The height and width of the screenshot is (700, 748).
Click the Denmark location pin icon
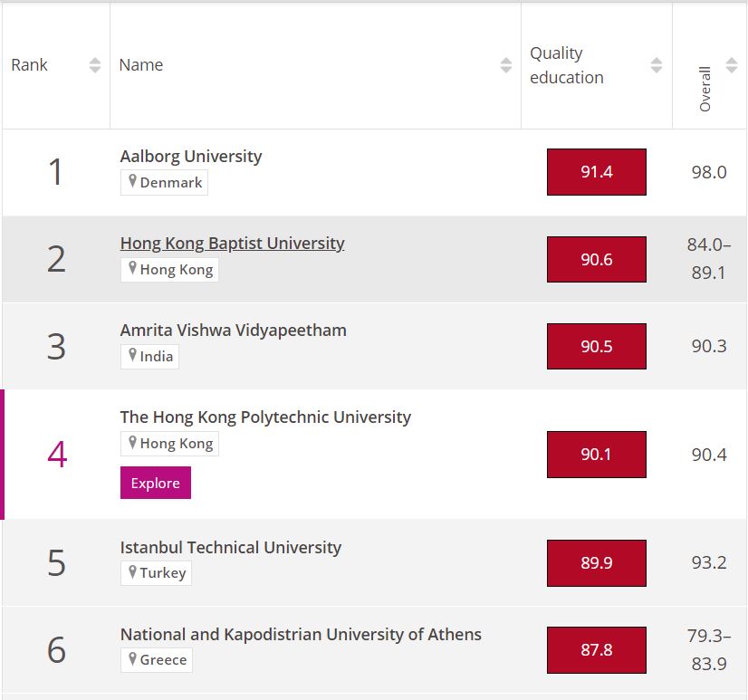[x=132, y=182]
